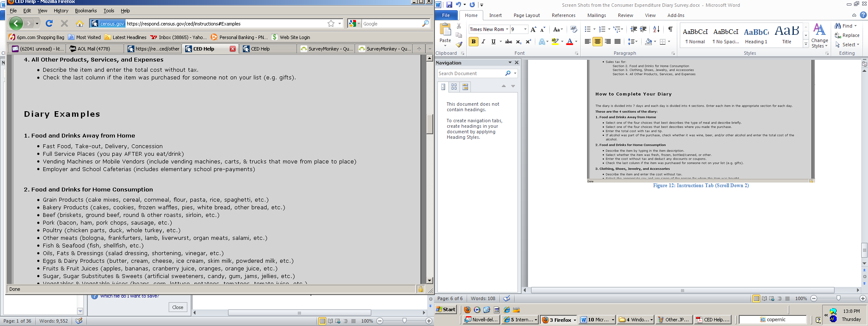
Task: Apply strikethrough formatting
Action: pos(509,42)
